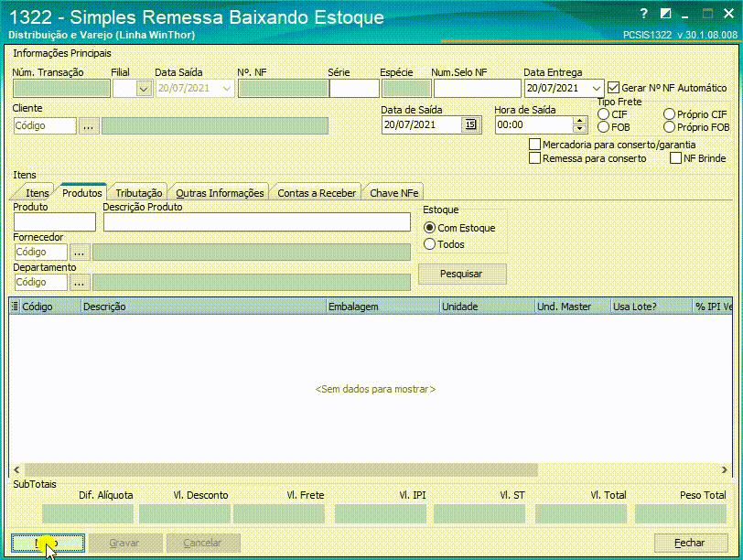Click the Fechar button
The image size is (743, 560).
click(x=691, y=543)
